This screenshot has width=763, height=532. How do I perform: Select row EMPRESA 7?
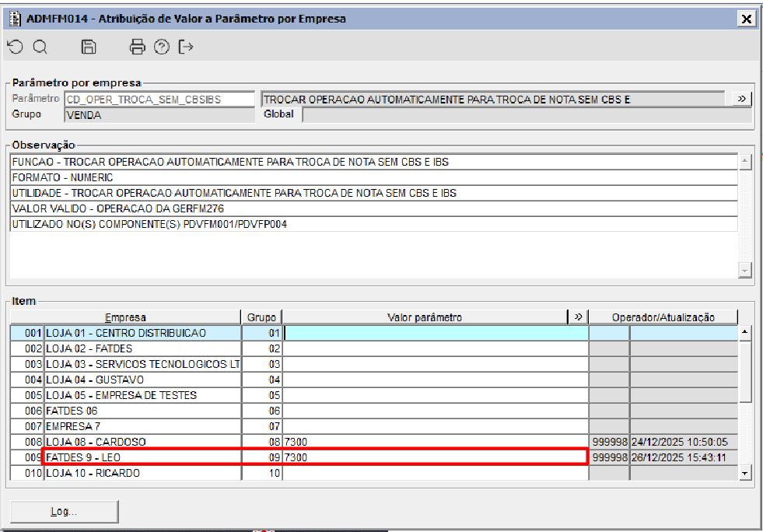[x=373, y=426]
